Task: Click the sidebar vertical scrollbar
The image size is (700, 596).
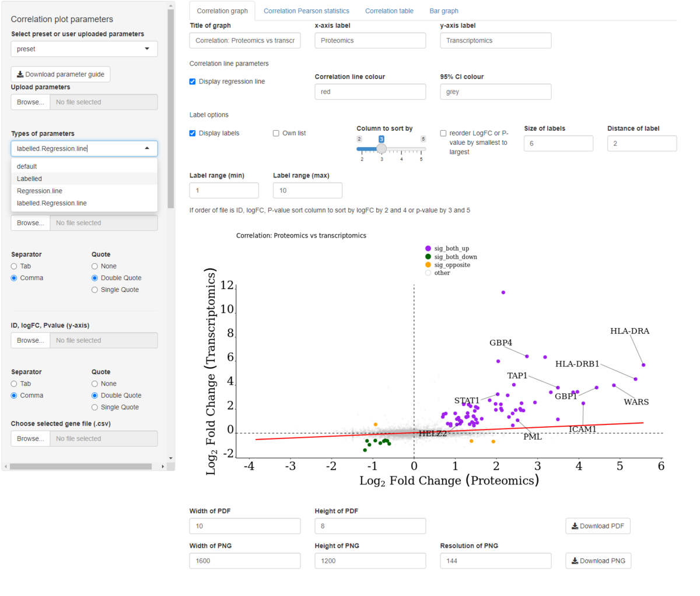Action: [170, 109]
